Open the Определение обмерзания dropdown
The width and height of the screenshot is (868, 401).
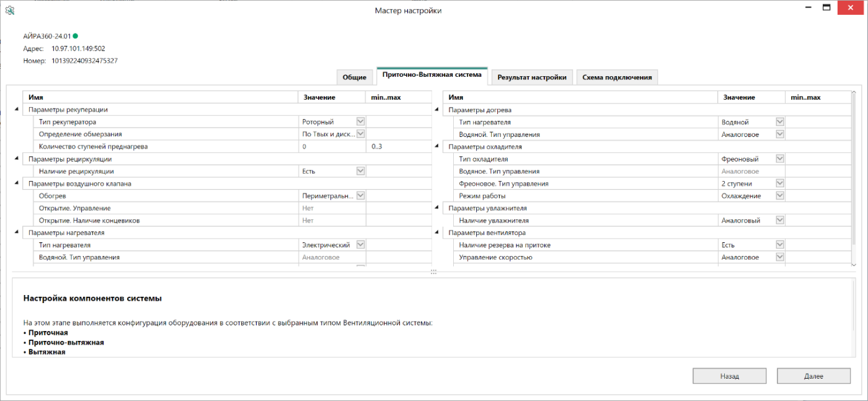(360, 134)
